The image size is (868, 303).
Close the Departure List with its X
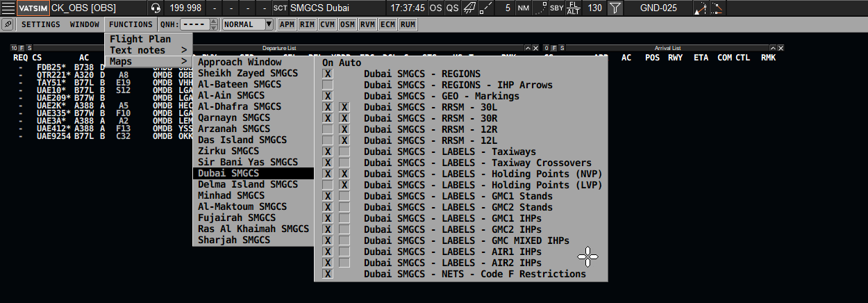536,48
